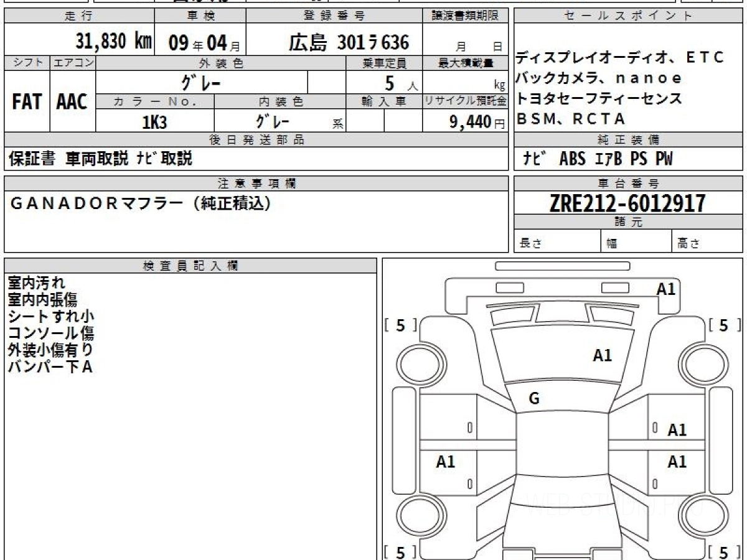This screenshot has width=747, height=560.
Task: Select the 'A1' mark on the hood
Action: click(602, 355)
